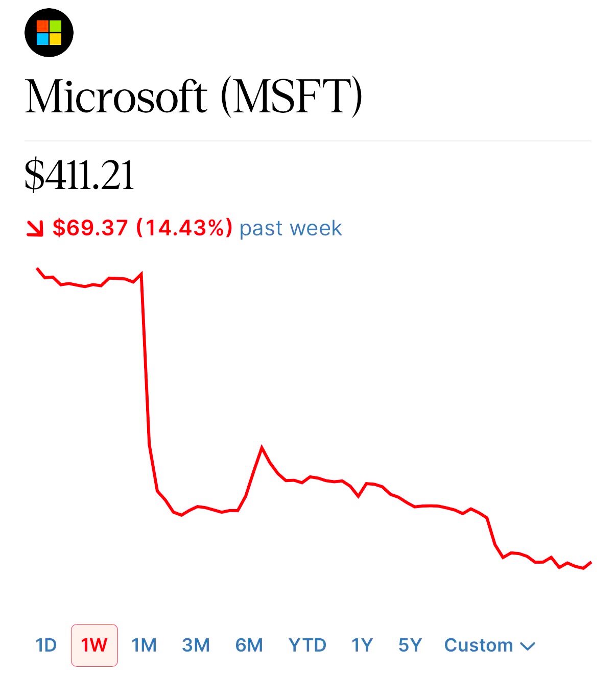Screen dimensions: 616x673
Task: Click the chart's mid-week rebound peak
Action: pos(262,448)
